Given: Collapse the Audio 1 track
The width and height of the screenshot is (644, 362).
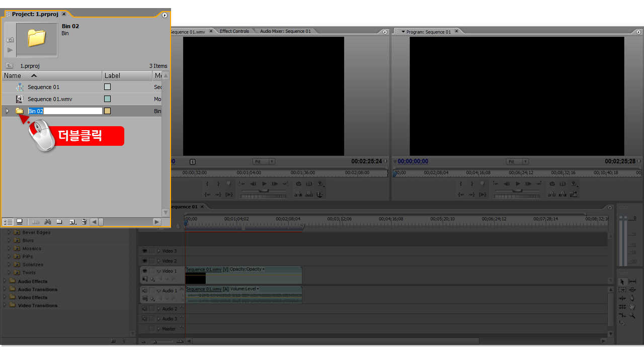Looking at the screenshot, I should 159,291.
